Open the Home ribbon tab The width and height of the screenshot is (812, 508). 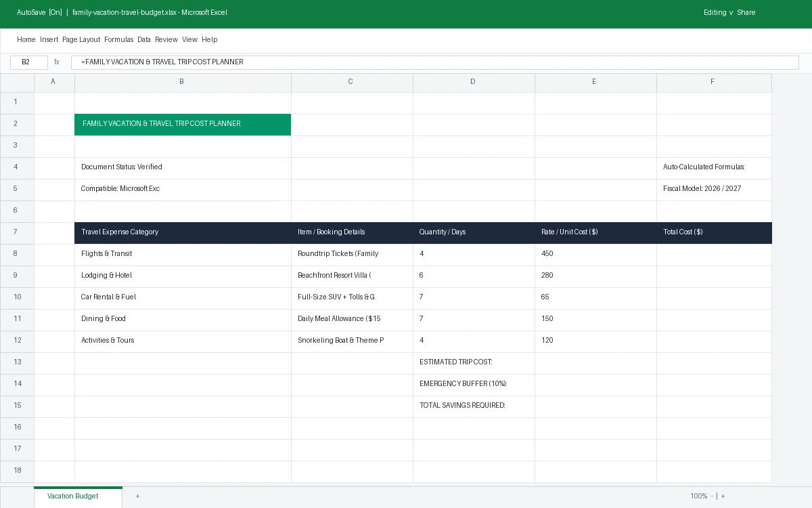(x=26, y=40)
